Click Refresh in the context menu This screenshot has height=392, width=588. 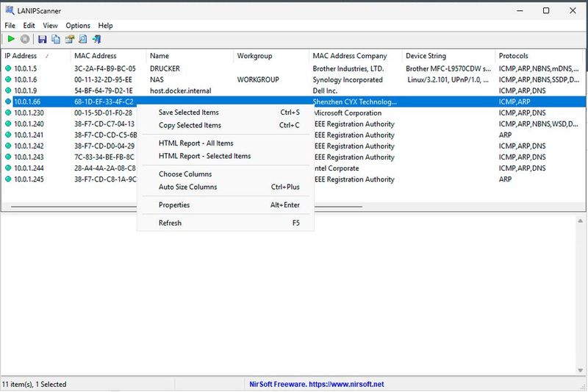pyautogui.click(x=170, y=223)
